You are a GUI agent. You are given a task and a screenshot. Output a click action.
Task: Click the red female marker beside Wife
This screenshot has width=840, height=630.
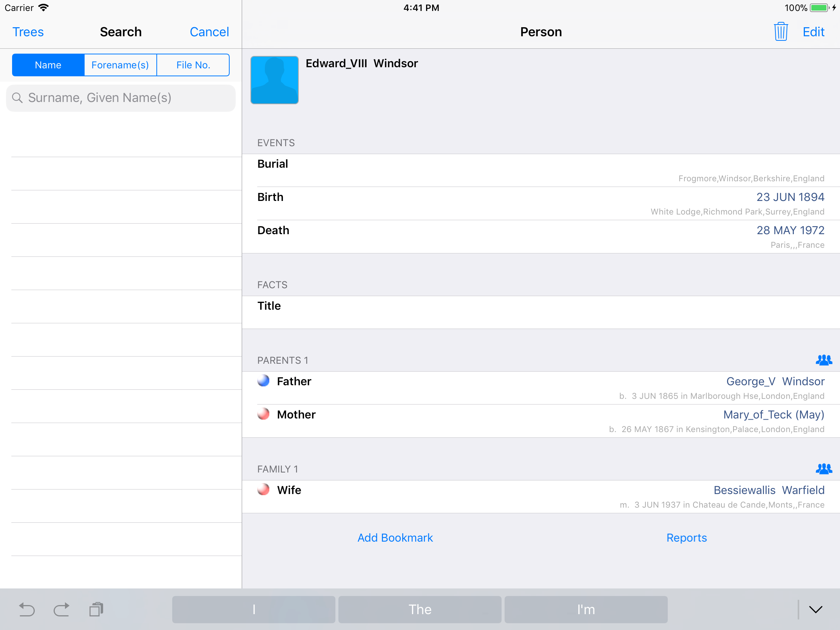point(263,490)
